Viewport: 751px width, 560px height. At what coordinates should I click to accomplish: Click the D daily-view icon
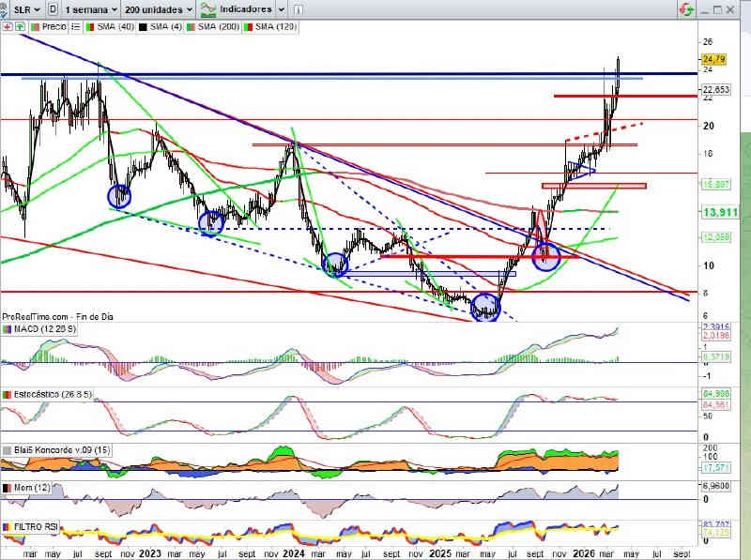click(53, 8)
